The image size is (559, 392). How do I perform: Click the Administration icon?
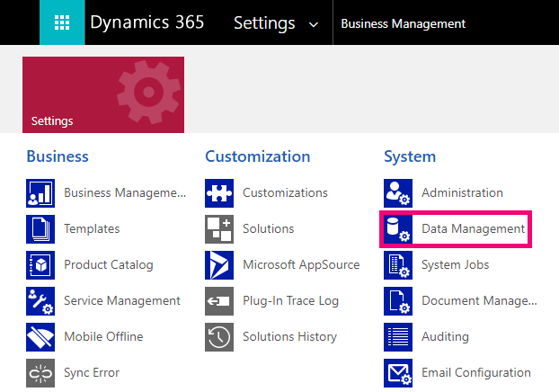point(398,193)
